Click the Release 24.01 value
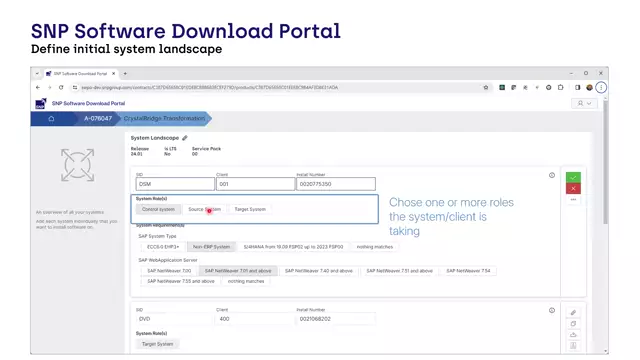This screenshot has height=360, width=640. (136, 154)
